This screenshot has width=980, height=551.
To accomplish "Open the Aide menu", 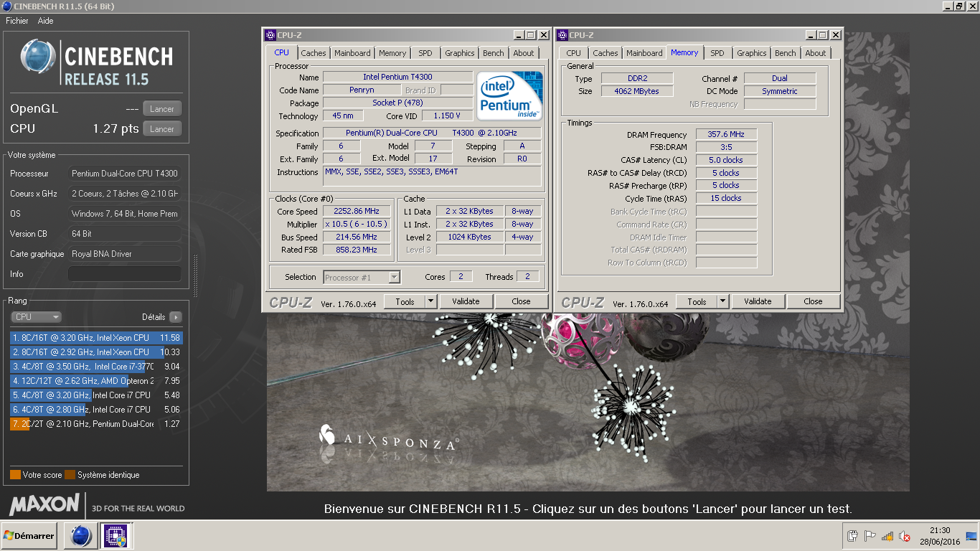I will 45,21.
